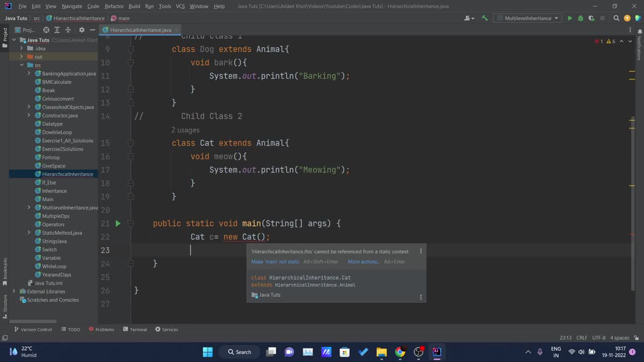Screen dimensions: 644x362
Task: Expand the out folder
Action: [22, 57]
